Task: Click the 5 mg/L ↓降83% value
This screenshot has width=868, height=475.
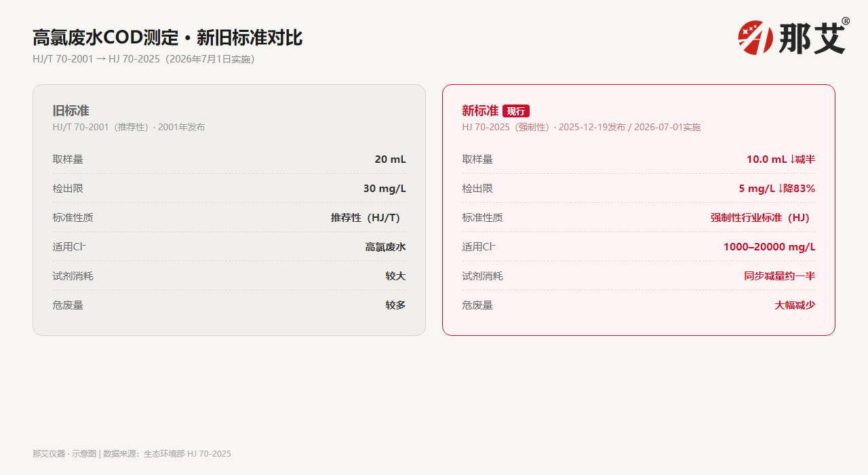Action: [x=777, y=189]
